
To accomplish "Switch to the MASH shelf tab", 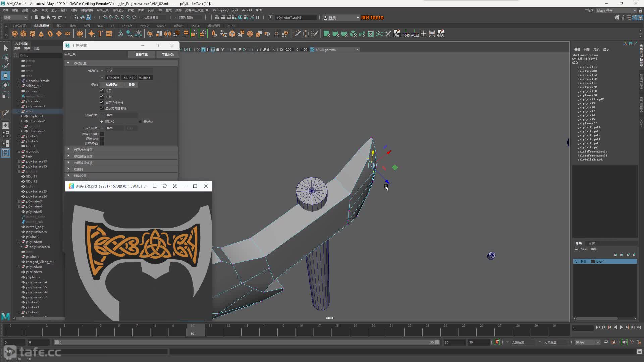I will point(196,26).
